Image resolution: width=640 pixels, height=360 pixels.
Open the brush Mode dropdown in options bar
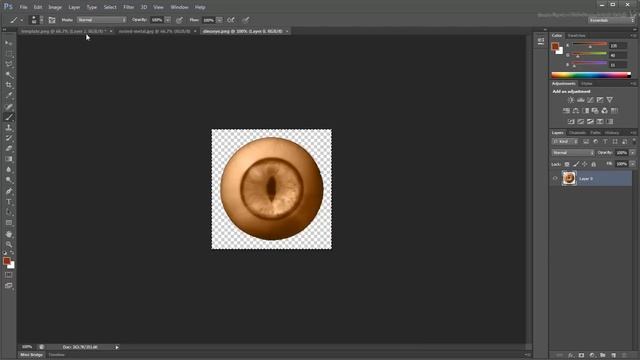pos(102,20)
